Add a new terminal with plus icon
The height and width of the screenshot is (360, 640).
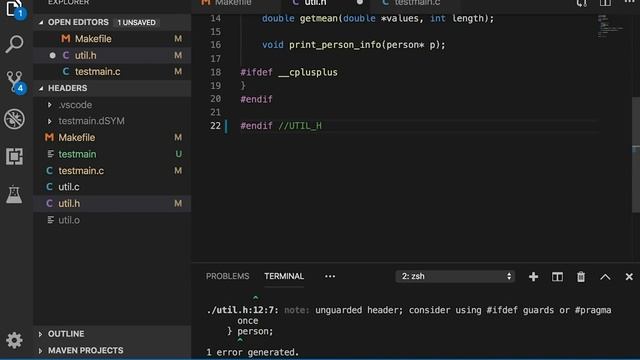click(x=533, y=277)
